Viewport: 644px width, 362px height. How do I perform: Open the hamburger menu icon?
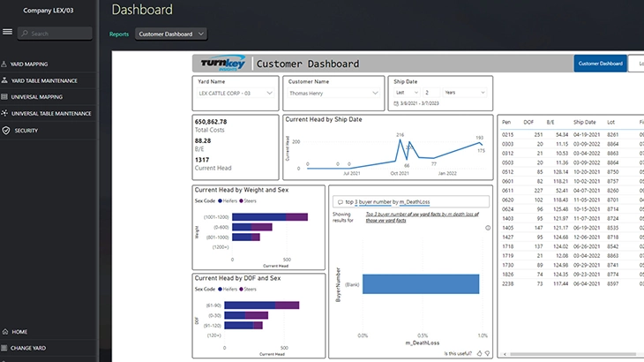click(x=7, y=32)
